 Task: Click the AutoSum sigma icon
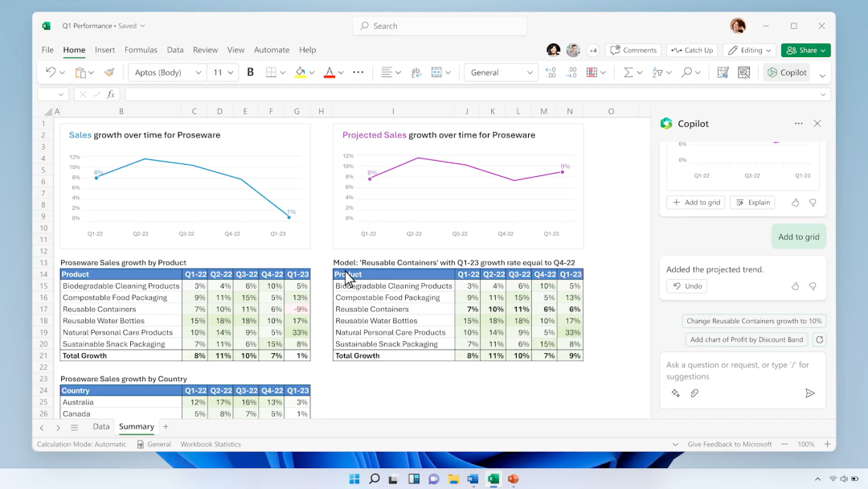point(628,72)
